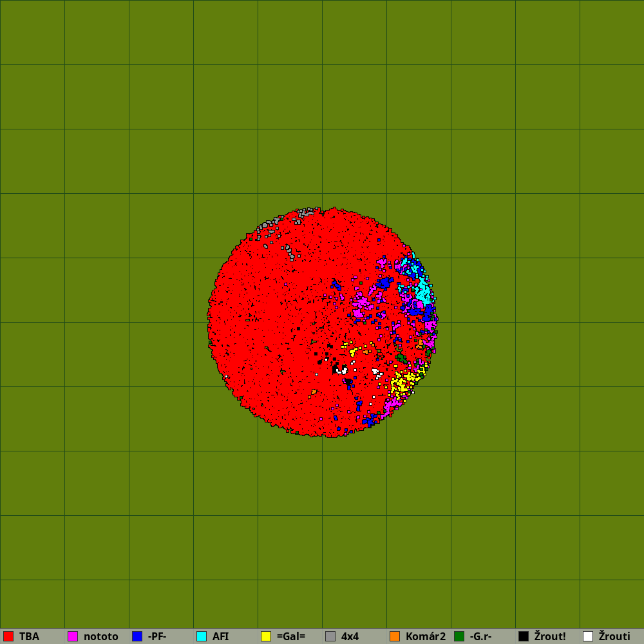Click the TBA team name label

point(29,636)
